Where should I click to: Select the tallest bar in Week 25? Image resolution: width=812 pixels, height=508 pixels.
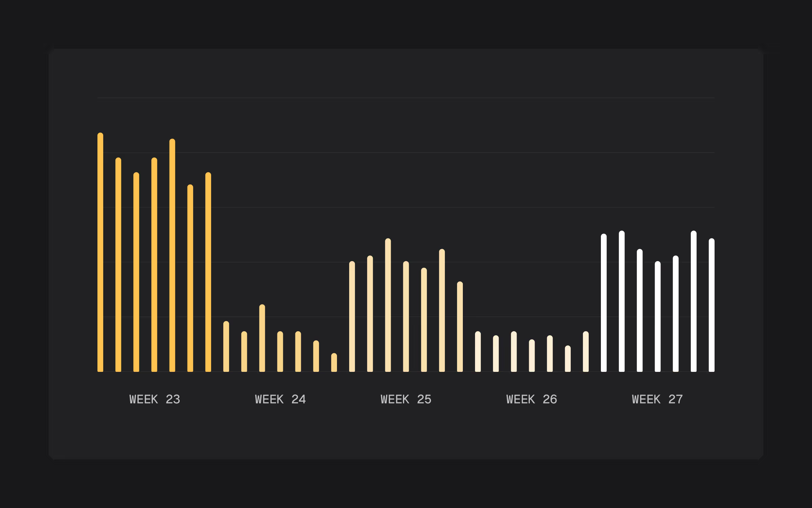pos(388,305)
